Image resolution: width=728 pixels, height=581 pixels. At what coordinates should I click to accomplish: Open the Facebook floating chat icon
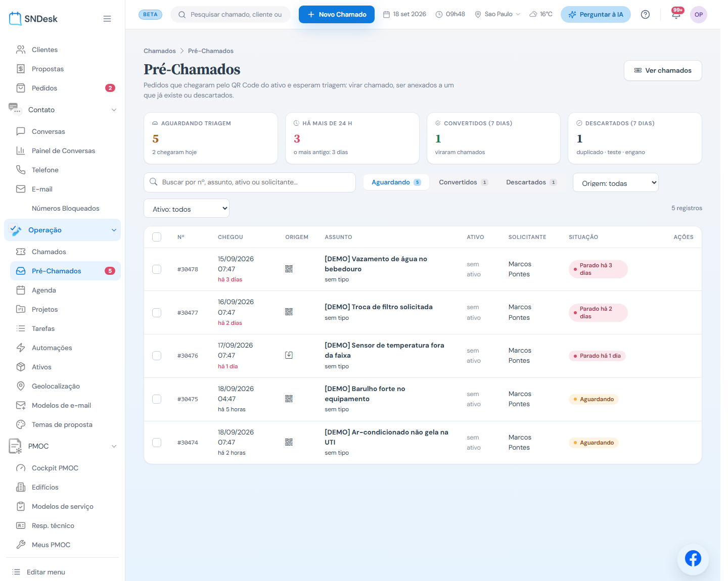tap(693, 558)
